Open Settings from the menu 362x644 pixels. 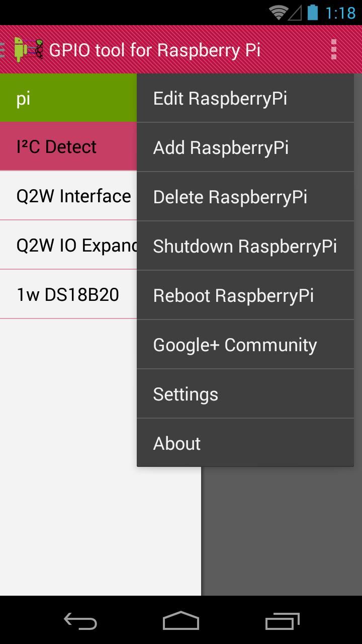(x=186, y=394)
